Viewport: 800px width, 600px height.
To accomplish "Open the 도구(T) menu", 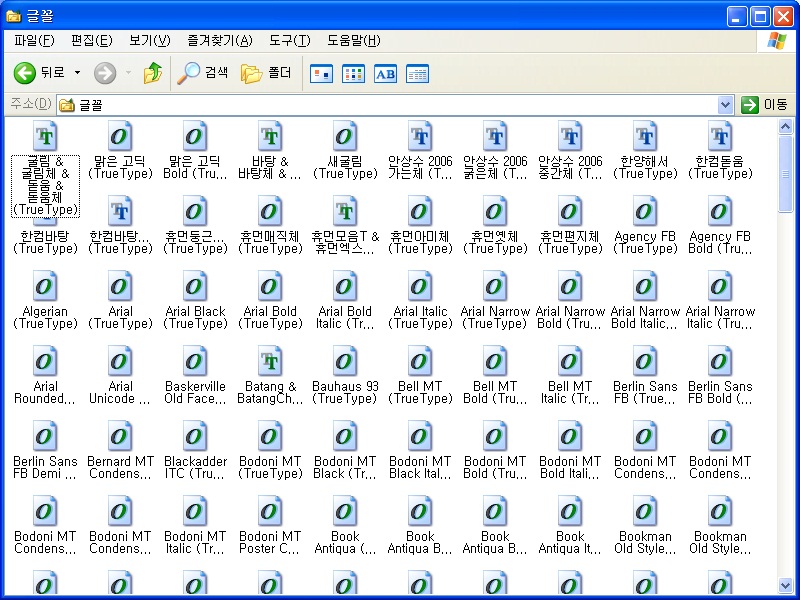I will click(x=290, y=40).
